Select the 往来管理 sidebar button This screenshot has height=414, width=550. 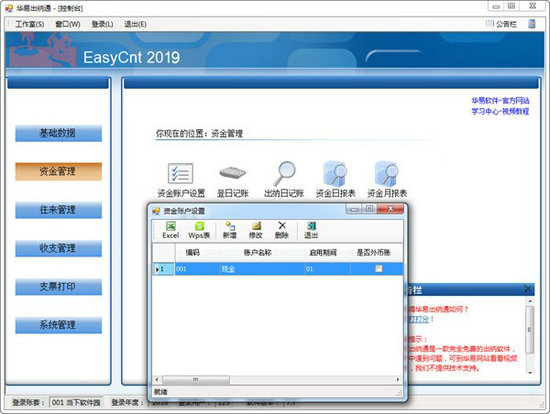point(59,210)
